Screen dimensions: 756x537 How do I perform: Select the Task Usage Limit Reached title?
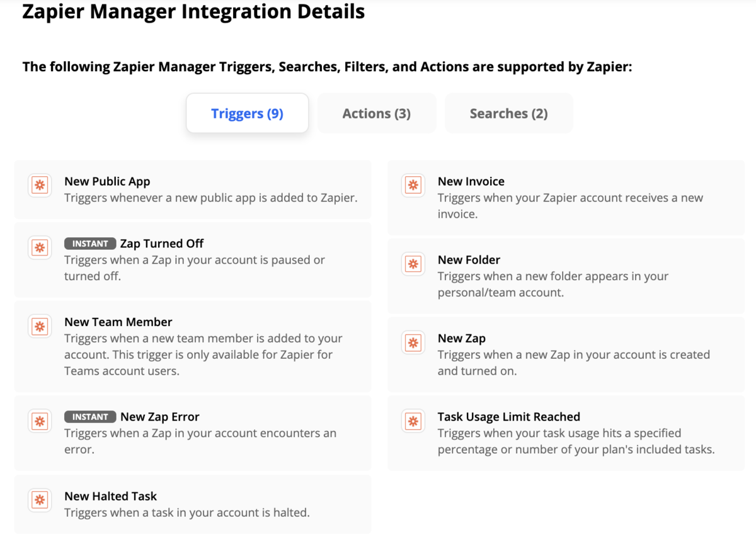[509, 417]
